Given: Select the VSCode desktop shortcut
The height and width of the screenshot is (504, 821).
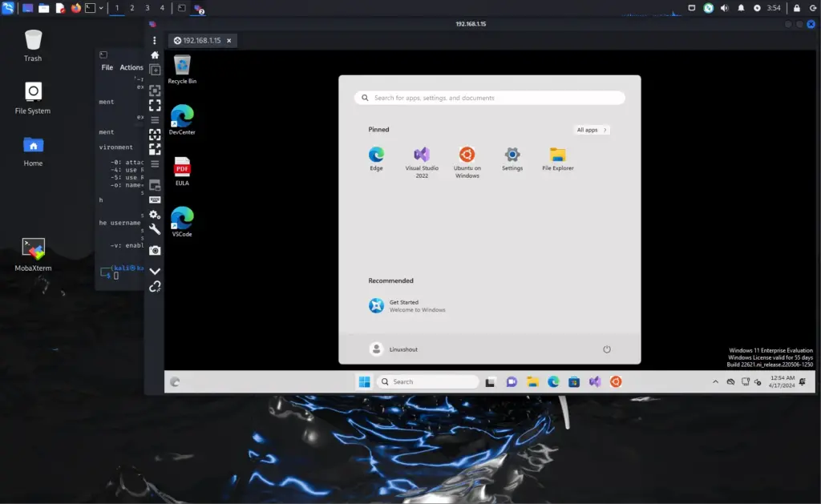Looking at the screenshot, I should tap(182, 222).
